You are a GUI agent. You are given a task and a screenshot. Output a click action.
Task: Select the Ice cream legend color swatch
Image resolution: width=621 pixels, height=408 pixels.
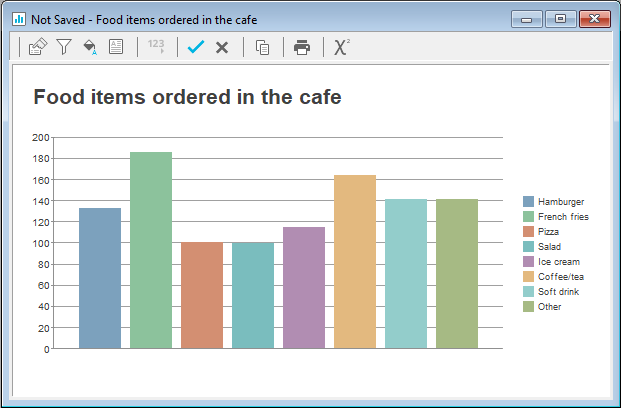click(x=528, y=261)
